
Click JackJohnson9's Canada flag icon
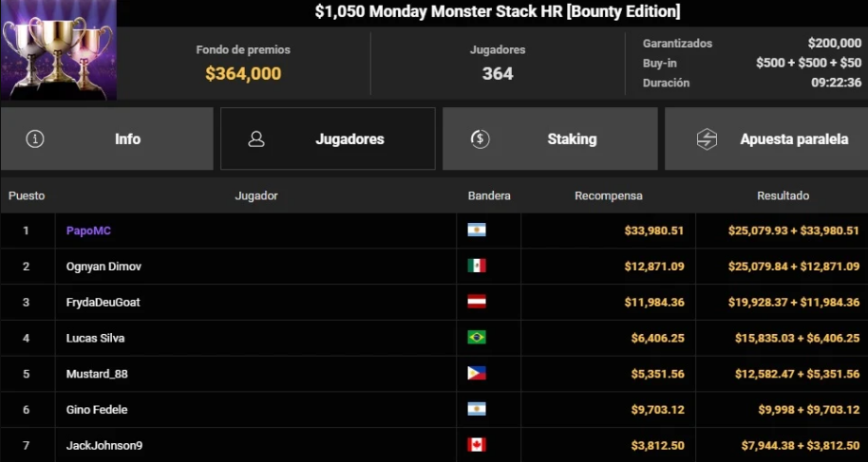(477, 445)
